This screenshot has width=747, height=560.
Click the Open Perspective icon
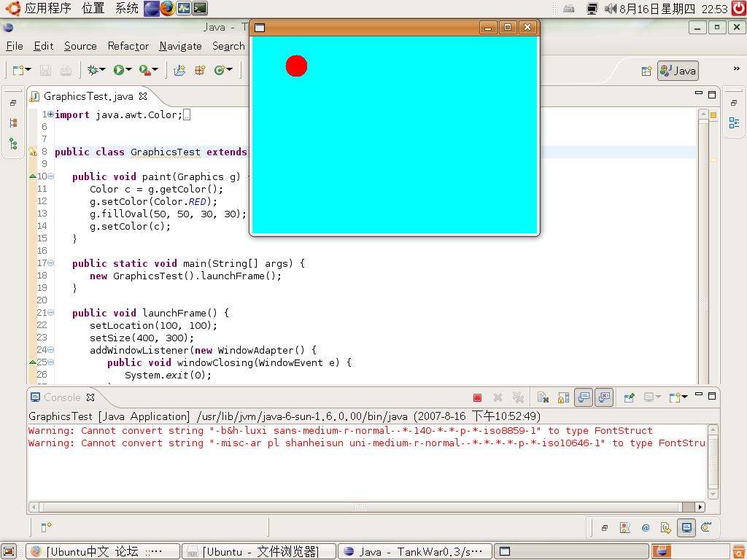[646, 71]
